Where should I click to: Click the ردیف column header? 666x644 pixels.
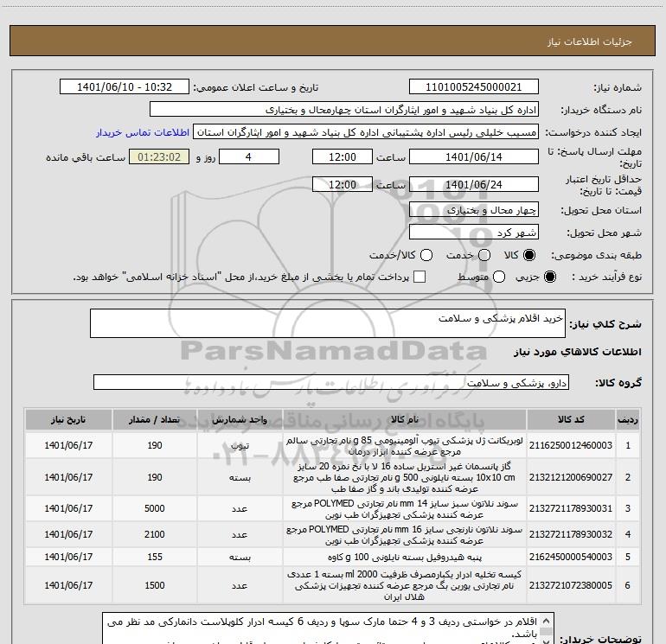coord(628,419)
